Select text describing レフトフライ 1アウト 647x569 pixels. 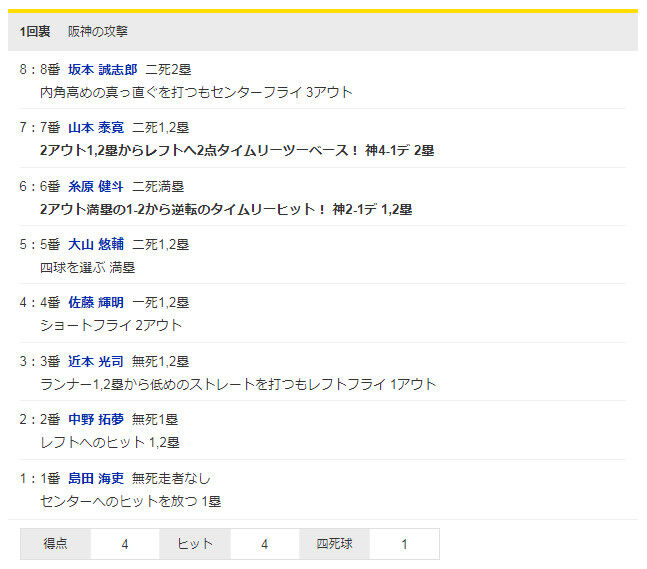coord(238,384)
